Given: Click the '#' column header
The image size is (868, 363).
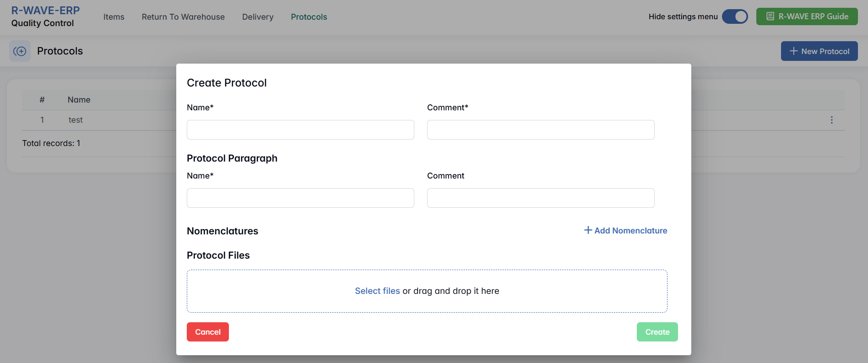Looking at the screenshot, I should tap(42, 100).
